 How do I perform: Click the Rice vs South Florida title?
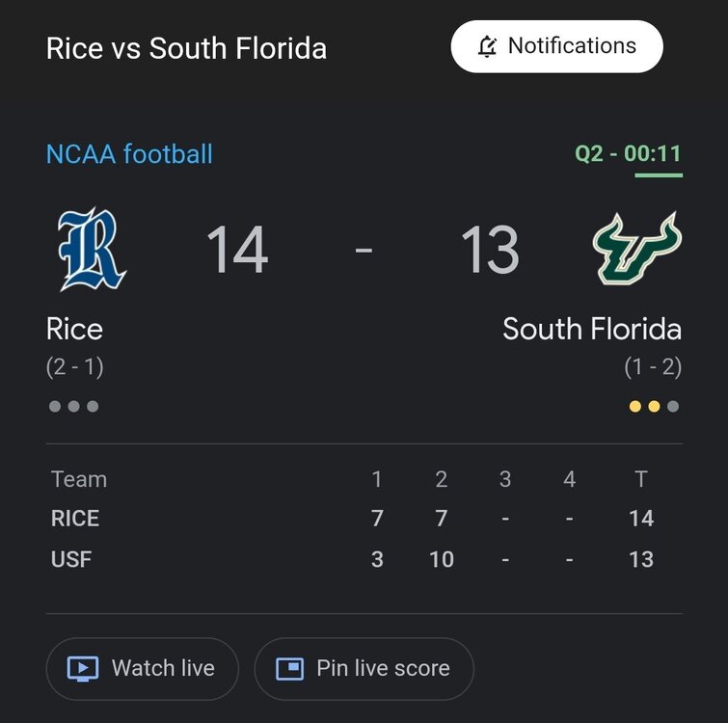186,48
